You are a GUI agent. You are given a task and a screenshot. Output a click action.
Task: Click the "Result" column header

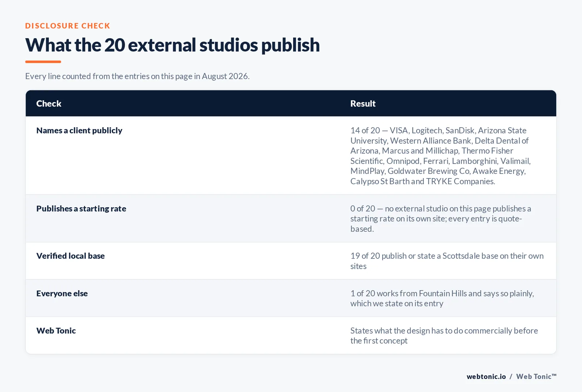363,104
